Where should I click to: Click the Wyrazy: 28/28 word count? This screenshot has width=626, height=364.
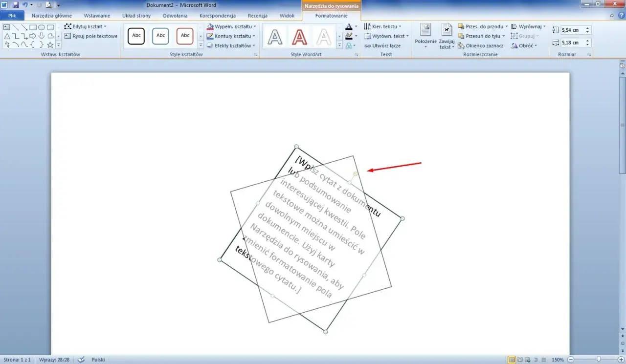click(55, 360)
